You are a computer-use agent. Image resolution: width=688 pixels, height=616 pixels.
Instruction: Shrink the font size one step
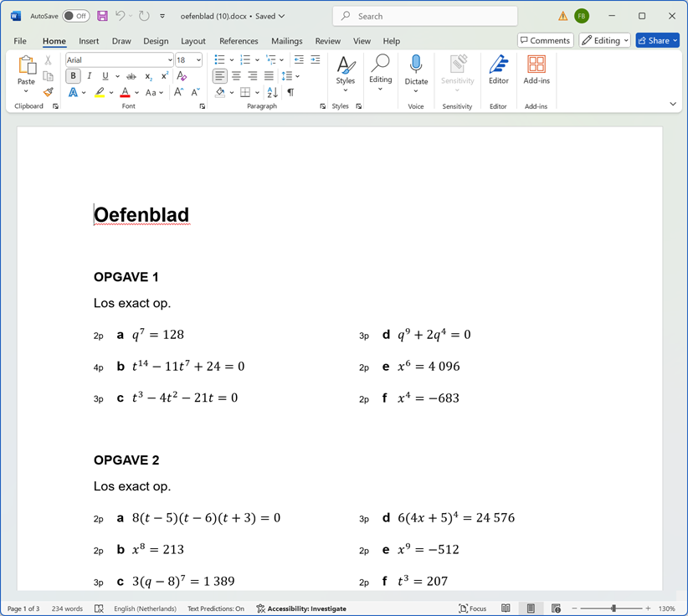(x=195, y=92)
